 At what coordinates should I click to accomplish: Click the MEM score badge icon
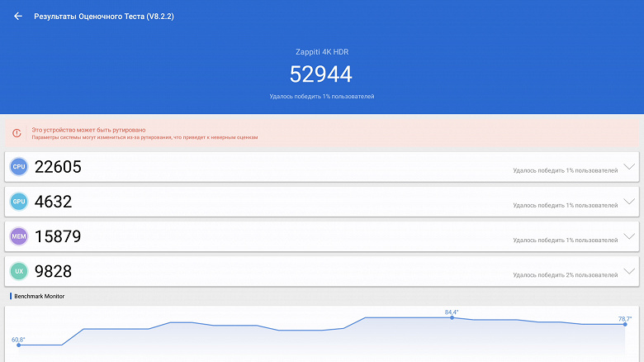click(x=19, y=236)
